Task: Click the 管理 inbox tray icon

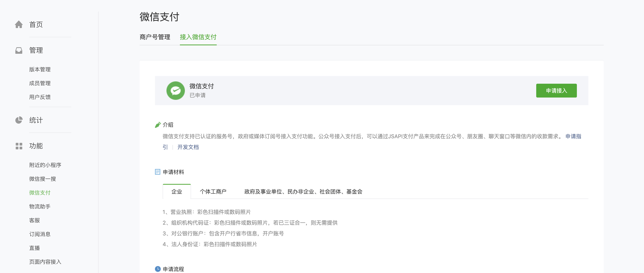Action: pos(19,50)
